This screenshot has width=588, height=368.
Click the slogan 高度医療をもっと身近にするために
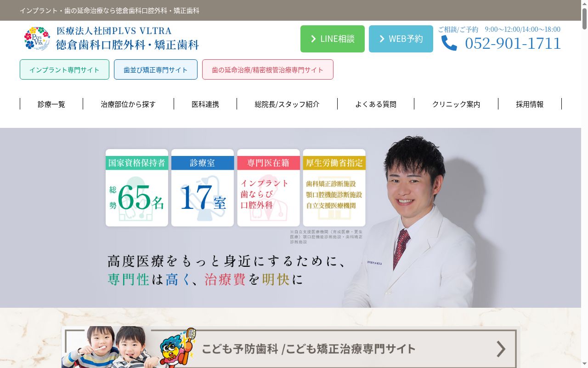pos(226,261)
